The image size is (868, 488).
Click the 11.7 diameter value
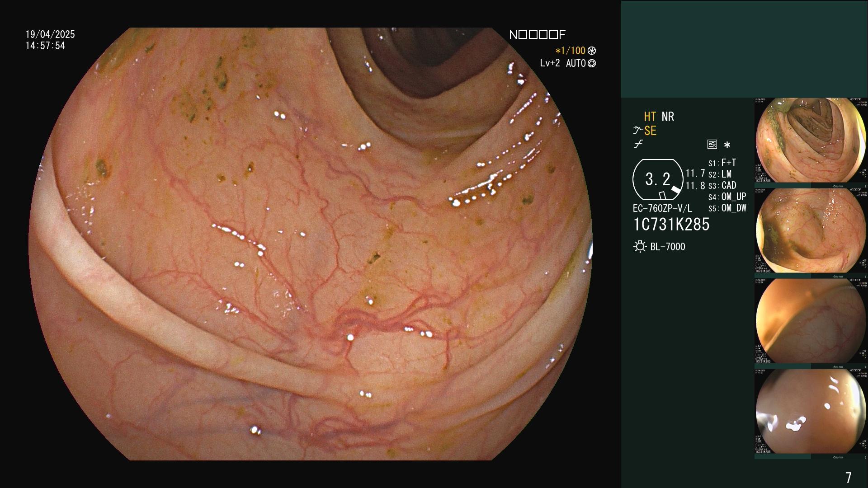pyautogui.click(x=695, y=173)
